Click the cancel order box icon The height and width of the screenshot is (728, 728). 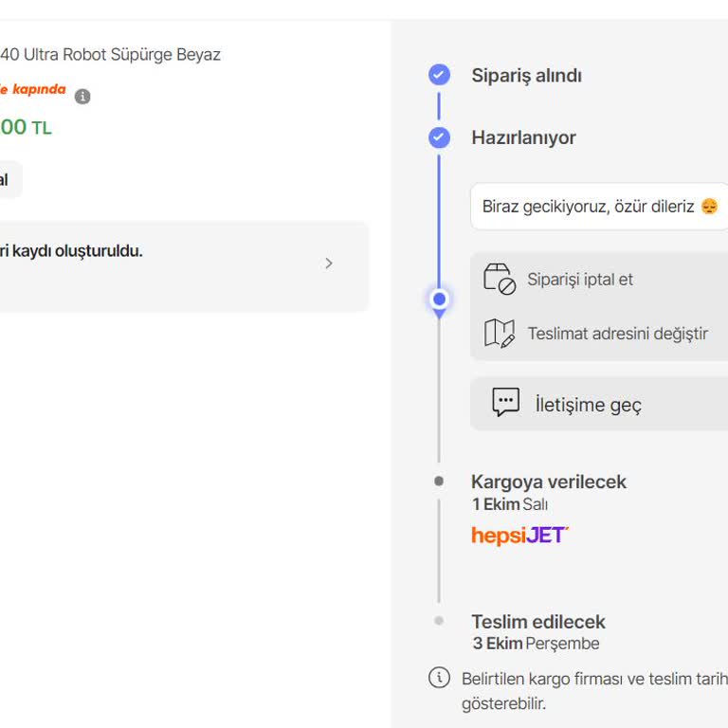click(x=500, y=279)
